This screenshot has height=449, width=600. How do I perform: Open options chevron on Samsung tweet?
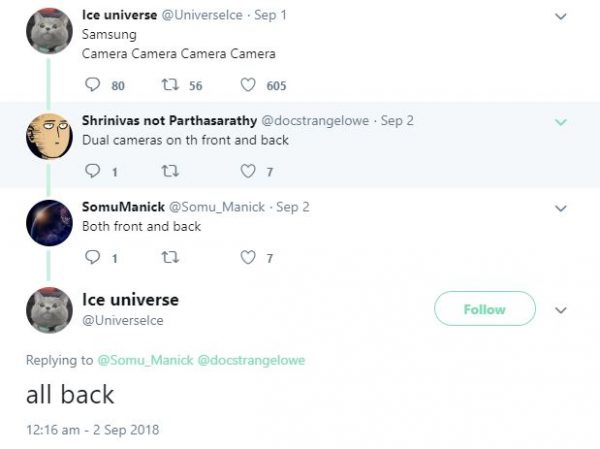(x=561, y=16)
